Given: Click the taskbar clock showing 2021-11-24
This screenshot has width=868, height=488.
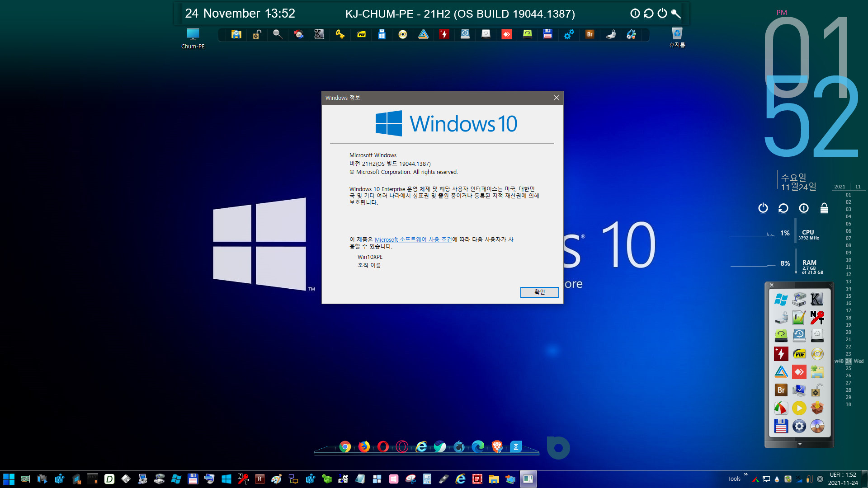Looking at the screenshot, I should 843,479.
